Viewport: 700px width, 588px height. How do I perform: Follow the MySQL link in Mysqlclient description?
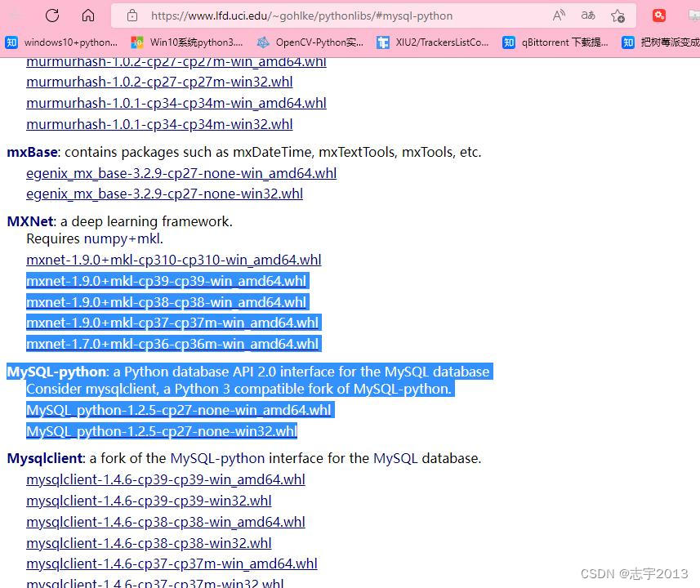[x=395, y=458]
